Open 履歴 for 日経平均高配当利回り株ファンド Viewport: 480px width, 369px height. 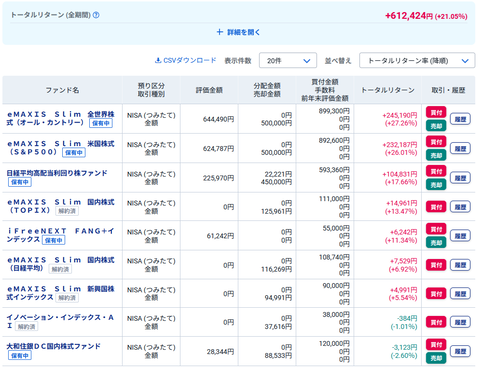click(x=460, y=178)
